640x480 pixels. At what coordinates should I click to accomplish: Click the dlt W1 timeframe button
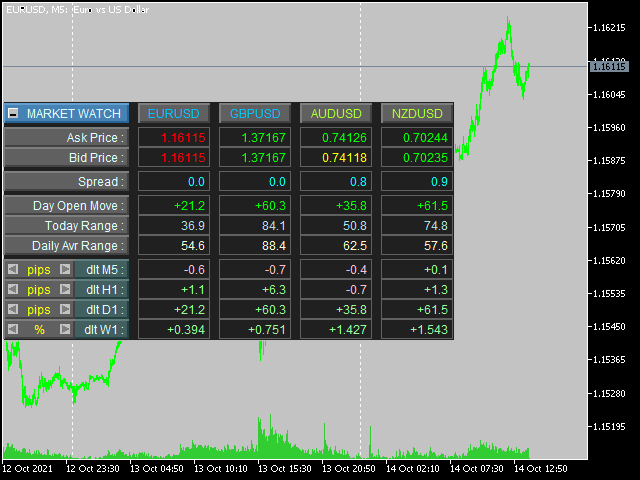103,329
